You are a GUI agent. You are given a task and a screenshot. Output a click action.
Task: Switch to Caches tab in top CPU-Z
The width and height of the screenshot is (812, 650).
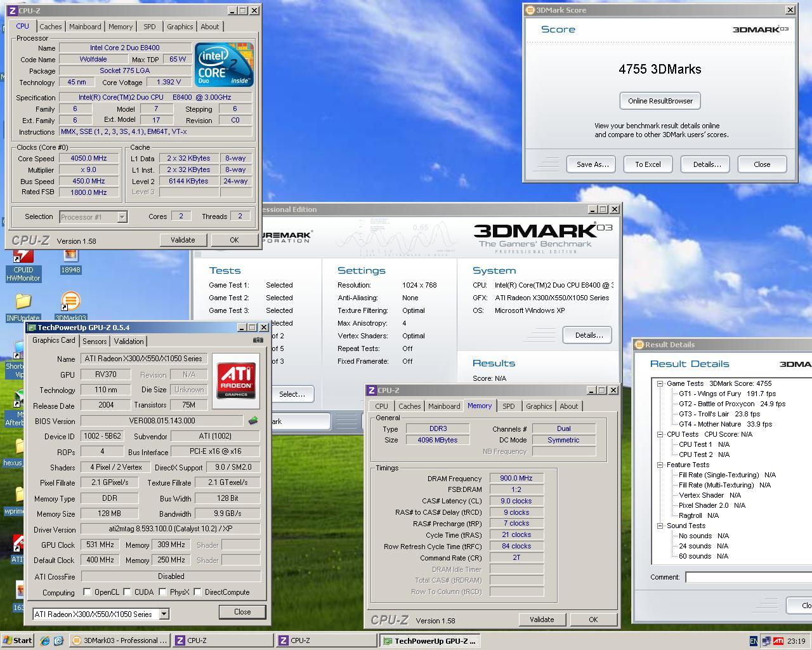tap(51, 27)
